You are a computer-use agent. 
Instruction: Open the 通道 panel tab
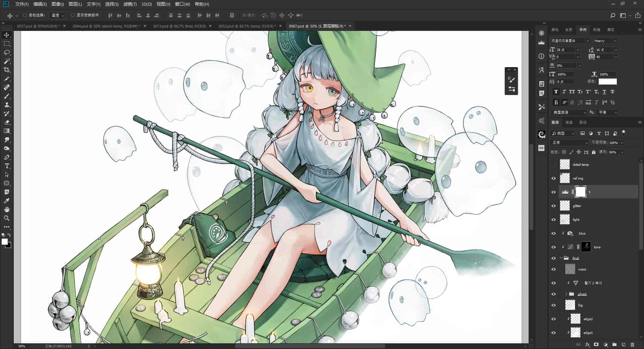tap(569, 122)
